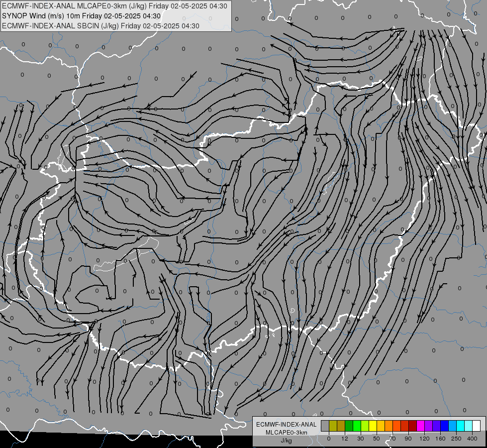Click the legend ECMWF-INDEX-ANAL label
The height and width of the screenshot is (448, 487).
pos(286,425)
